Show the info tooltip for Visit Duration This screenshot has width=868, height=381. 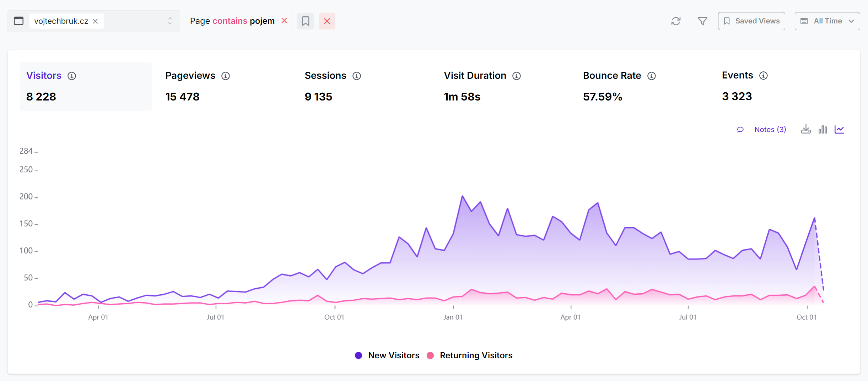(517, 76)
